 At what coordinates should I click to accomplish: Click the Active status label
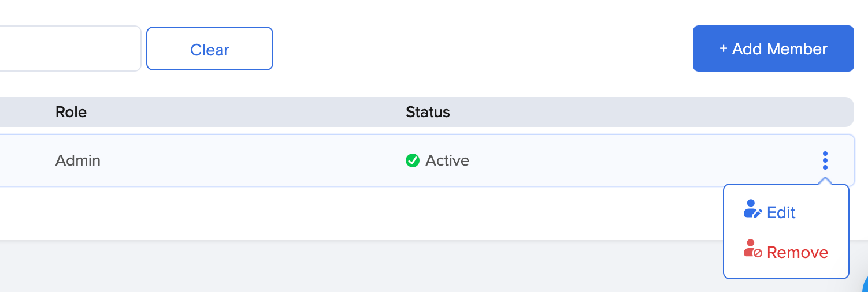tap(447, 160)
